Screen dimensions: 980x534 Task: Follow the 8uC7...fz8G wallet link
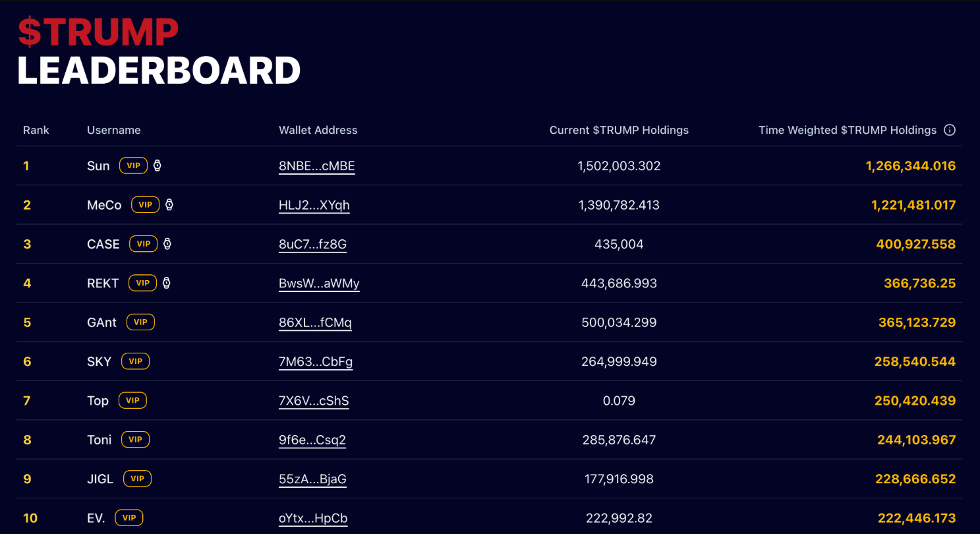(312, 243)
